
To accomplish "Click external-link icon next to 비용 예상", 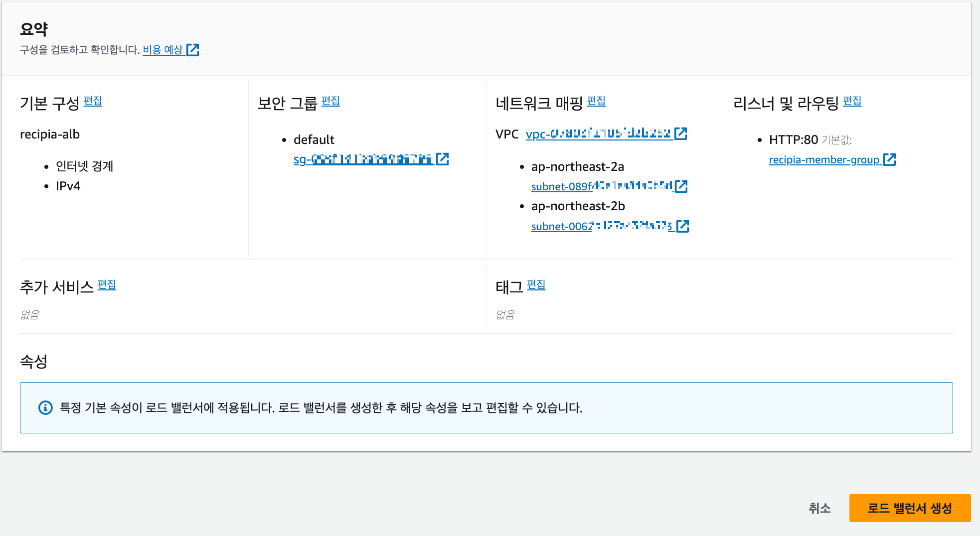I will (193, 50).
